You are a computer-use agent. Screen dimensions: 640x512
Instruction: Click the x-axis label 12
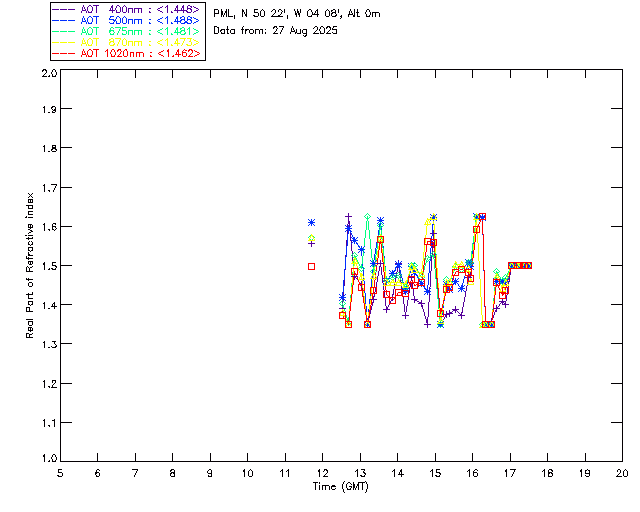coord(322,473)
